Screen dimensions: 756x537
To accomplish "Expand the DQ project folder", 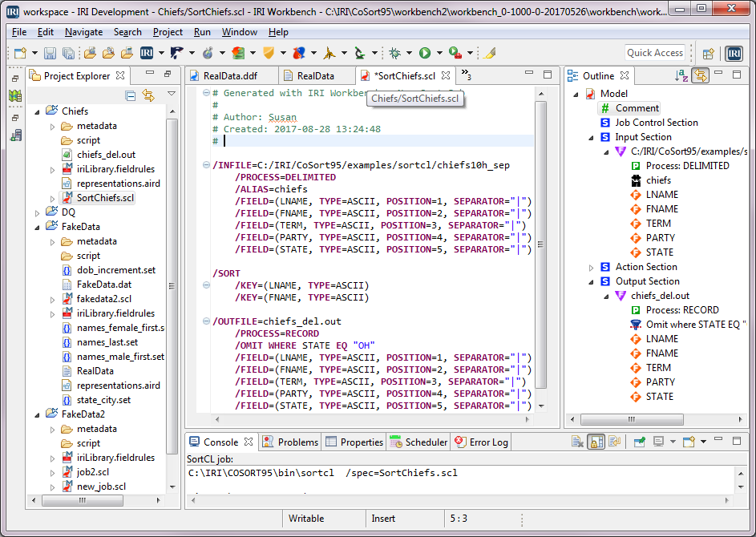I will [37, 212].
